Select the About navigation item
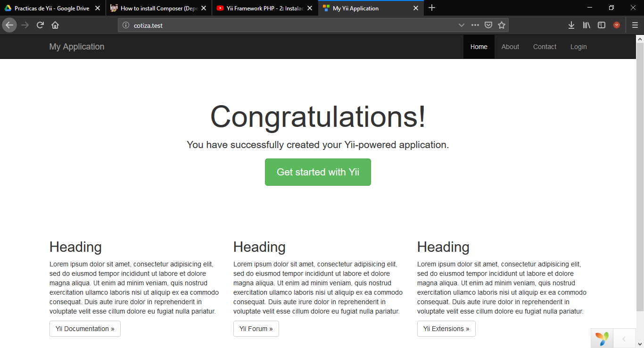The width and height of the screenshot is (644, 348). point(510,47)
